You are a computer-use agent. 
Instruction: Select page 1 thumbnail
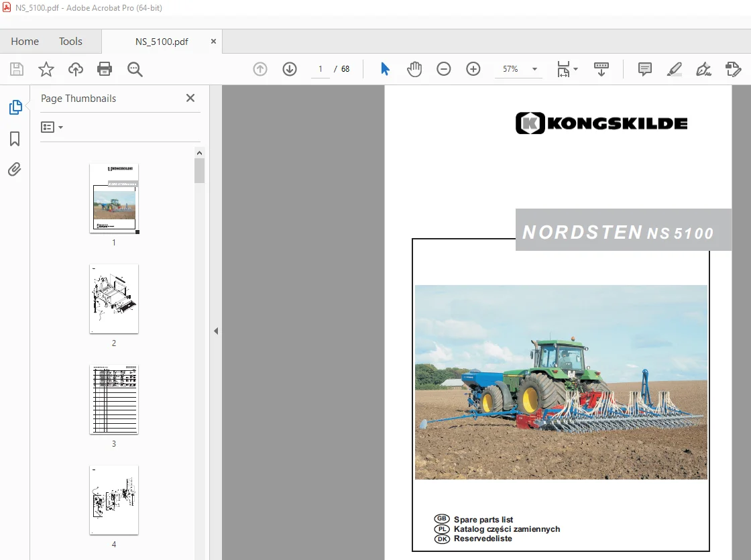[114, 199]
